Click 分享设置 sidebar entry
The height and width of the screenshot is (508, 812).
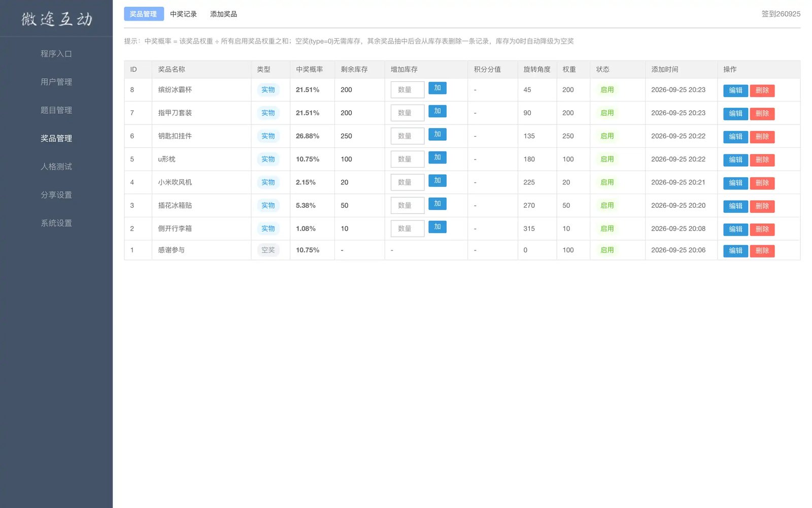tap(56, 195)
